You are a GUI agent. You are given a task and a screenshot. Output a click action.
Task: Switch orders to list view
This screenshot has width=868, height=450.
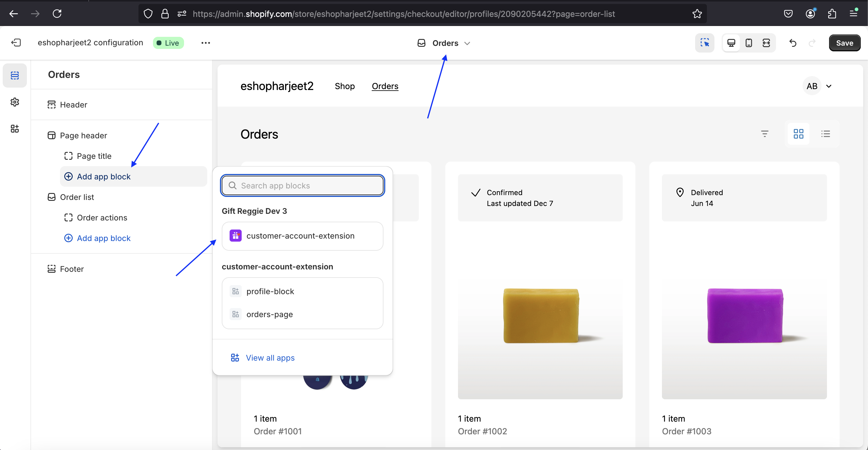(x=825, y=134)
